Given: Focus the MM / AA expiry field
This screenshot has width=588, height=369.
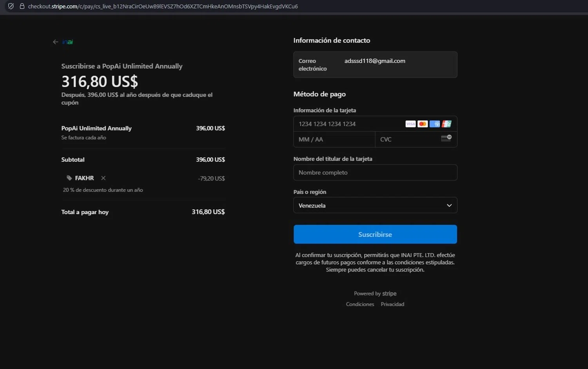Looking at the screenshot, I should click(x=334, y=139).
